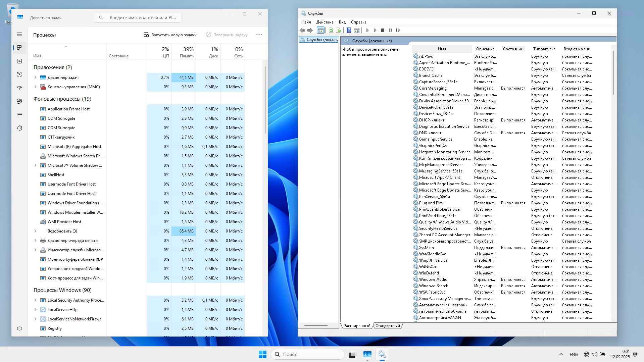Show hidden tray icons chevron
Screen dimensions: 644x362
coord(561,354)
